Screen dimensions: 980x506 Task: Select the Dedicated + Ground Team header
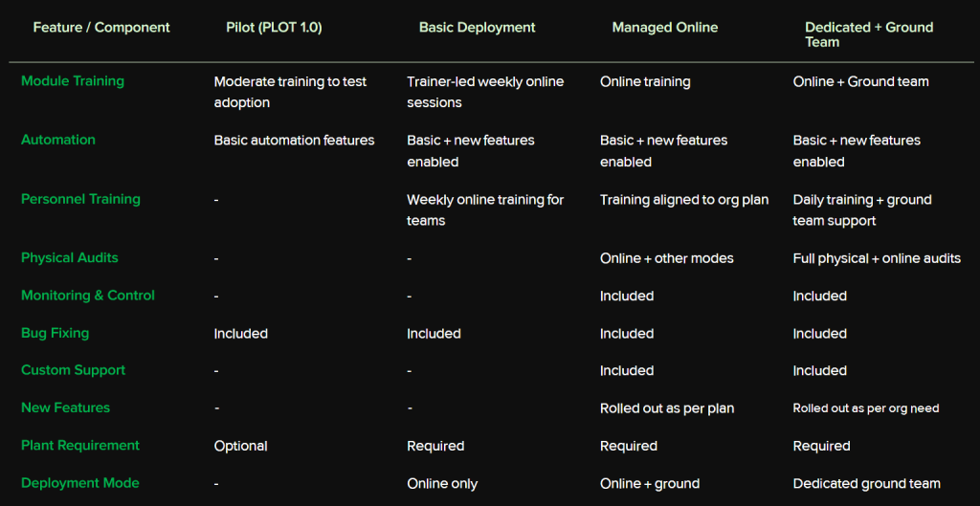click(x=869, y=34)
